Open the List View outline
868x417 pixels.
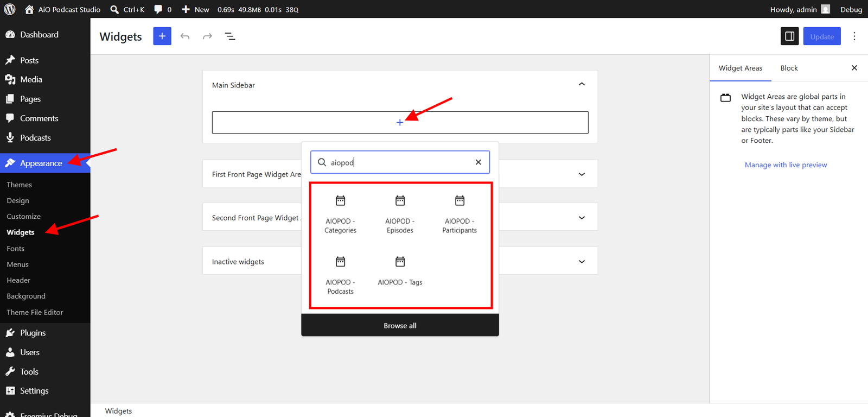pos(230,36)
